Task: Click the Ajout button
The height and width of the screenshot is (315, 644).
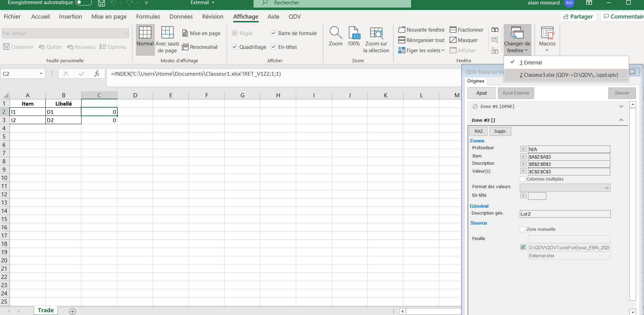Action: point(481,93)
